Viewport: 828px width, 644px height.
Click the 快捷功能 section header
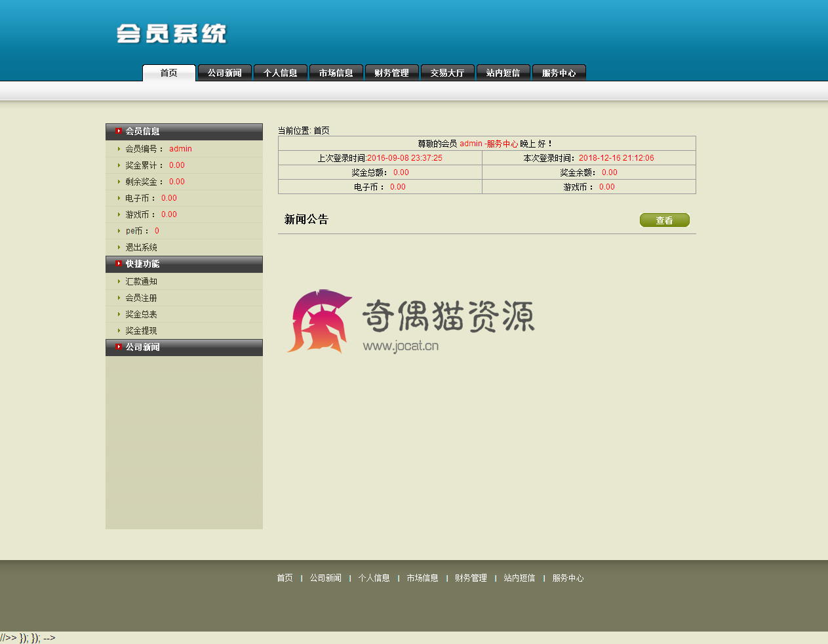pyautogui.click(x=184, y=264)
